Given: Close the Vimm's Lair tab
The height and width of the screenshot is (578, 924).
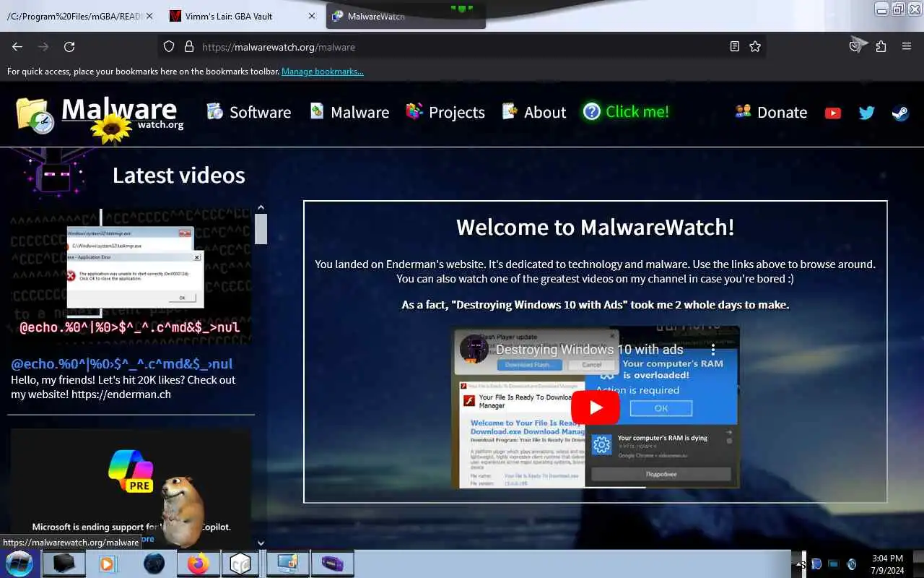Looking at the screenshot, I should coord(311,16).
